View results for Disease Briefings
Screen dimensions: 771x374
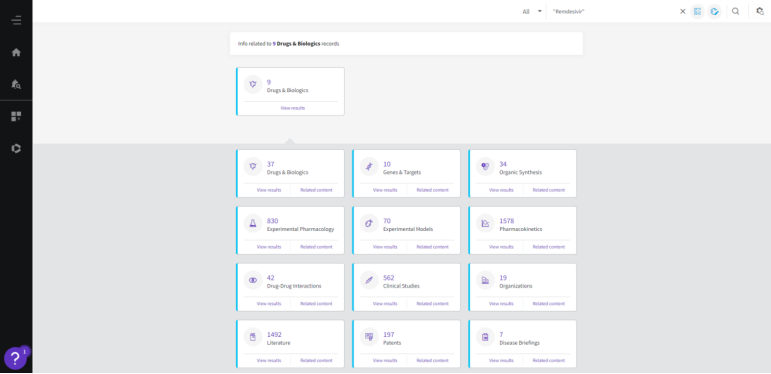pos(501,360)
